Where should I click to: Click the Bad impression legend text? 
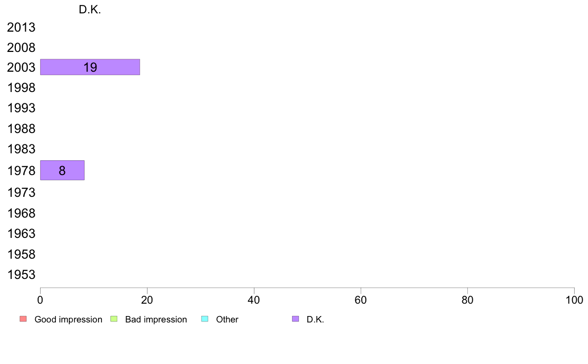point(156,319)
